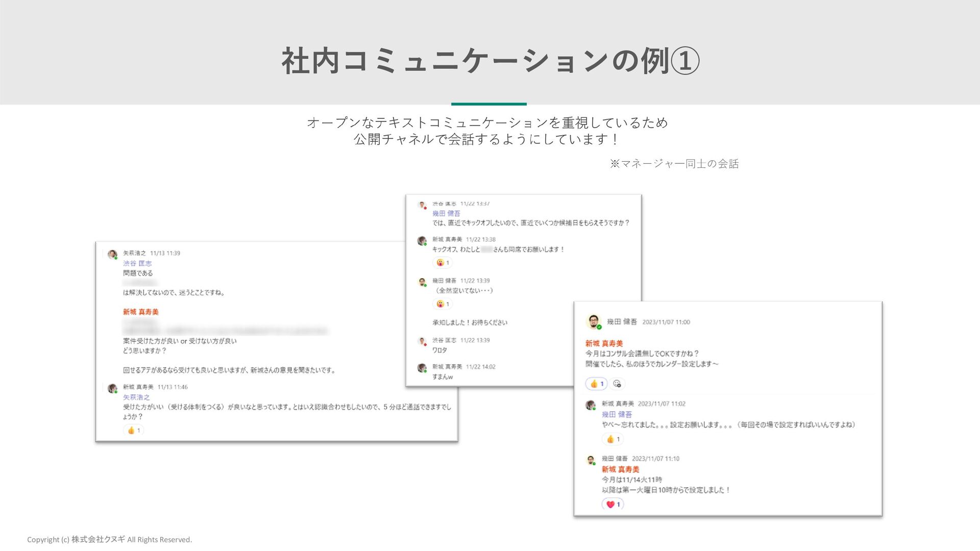Image resolution: width=980 pixels, height=551 pixels.
Task: Click the add reaction smiley icon
Action: point(617,384)
